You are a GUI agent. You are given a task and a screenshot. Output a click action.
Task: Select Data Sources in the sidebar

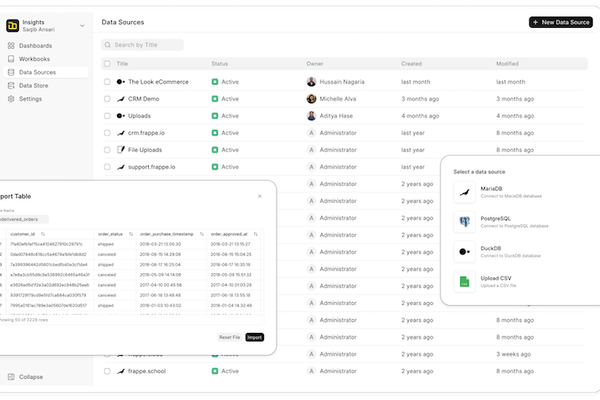click(46, 72)
